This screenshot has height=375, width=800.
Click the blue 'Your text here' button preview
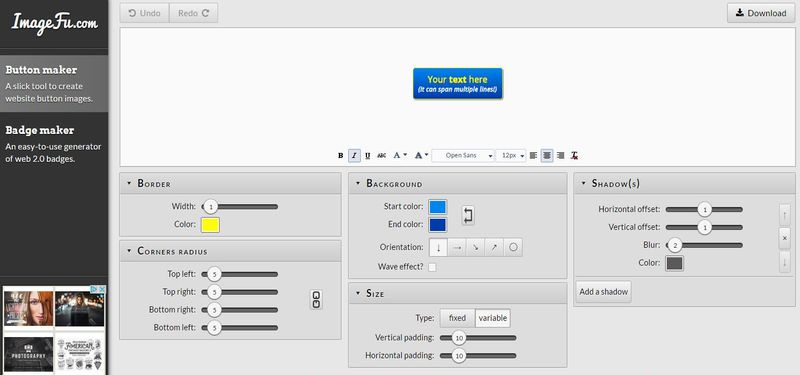click(458, 84)
